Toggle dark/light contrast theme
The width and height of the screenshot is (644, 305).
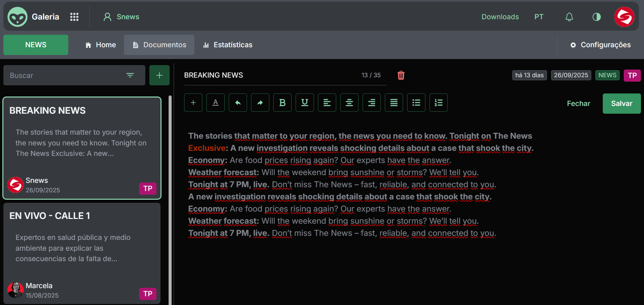point(597,17)
